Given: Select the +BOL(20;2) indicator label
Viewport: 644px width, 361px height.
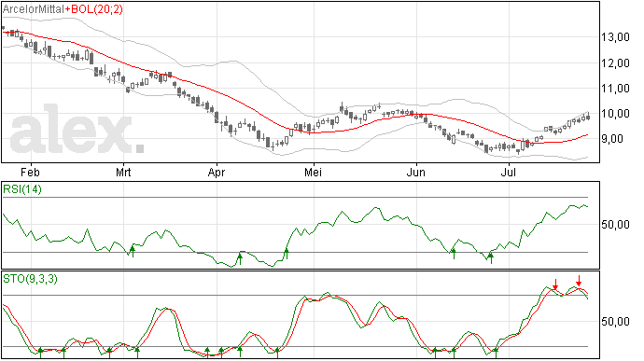Looking at the screenshot, I should (93, 9).
